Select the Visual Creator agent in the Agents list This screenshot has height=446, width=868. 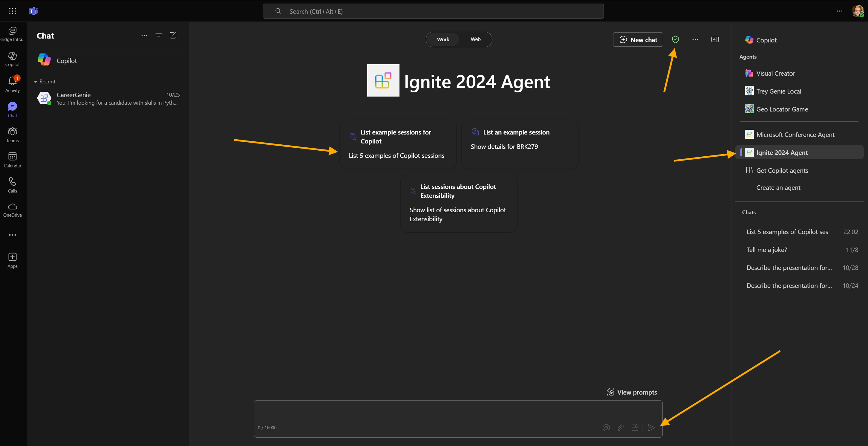[x=775, y=73]
